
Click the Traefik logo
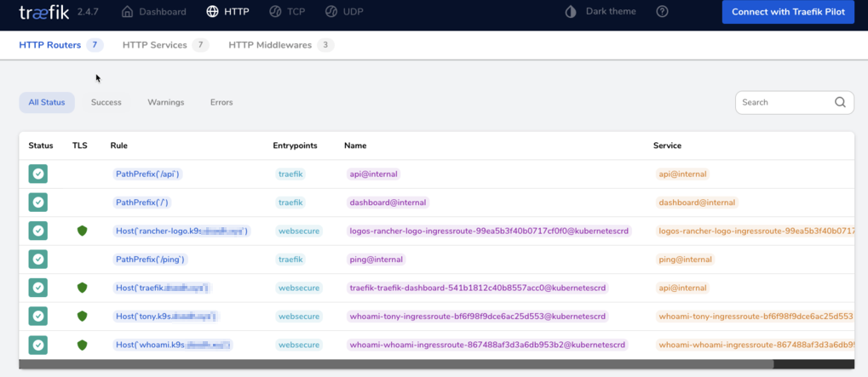pos(43,12)
